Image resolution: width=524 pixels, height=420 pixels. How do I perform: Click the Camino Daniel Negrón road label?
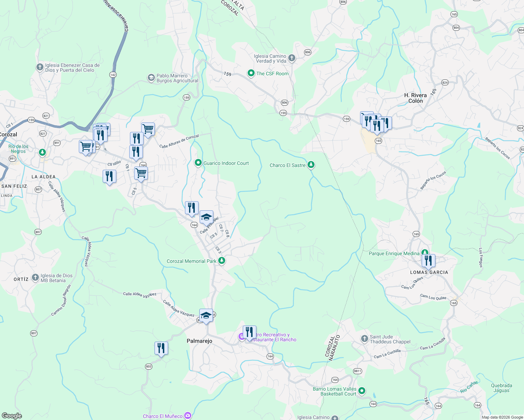[61, 300]
